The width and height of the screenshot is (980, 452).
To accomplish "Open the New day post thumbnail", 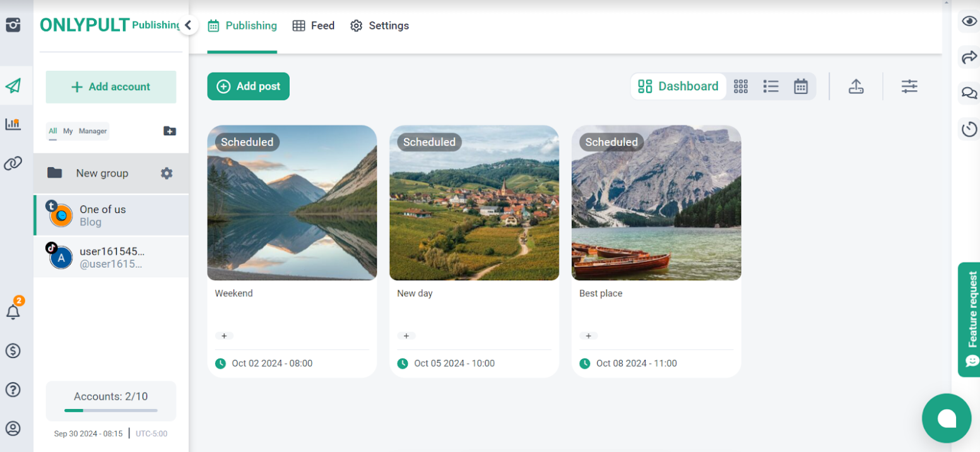I will tap(474, 203).
